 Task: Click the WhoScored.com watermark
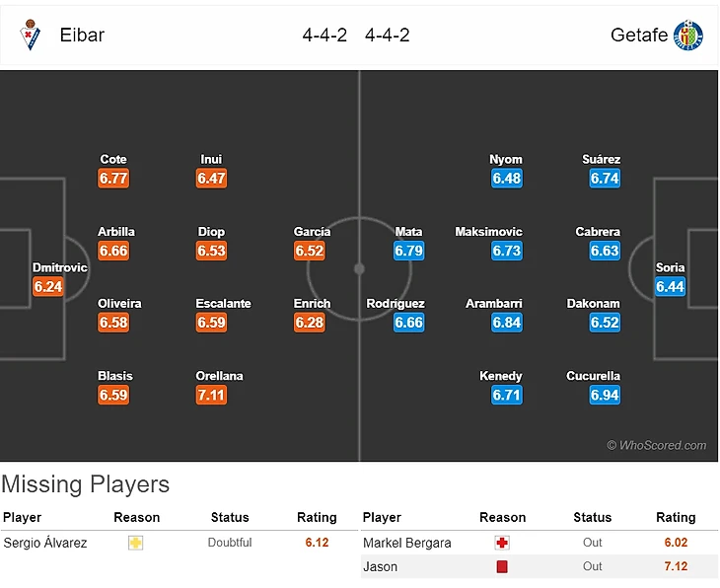pyautogui.click(x=657, y=446)
